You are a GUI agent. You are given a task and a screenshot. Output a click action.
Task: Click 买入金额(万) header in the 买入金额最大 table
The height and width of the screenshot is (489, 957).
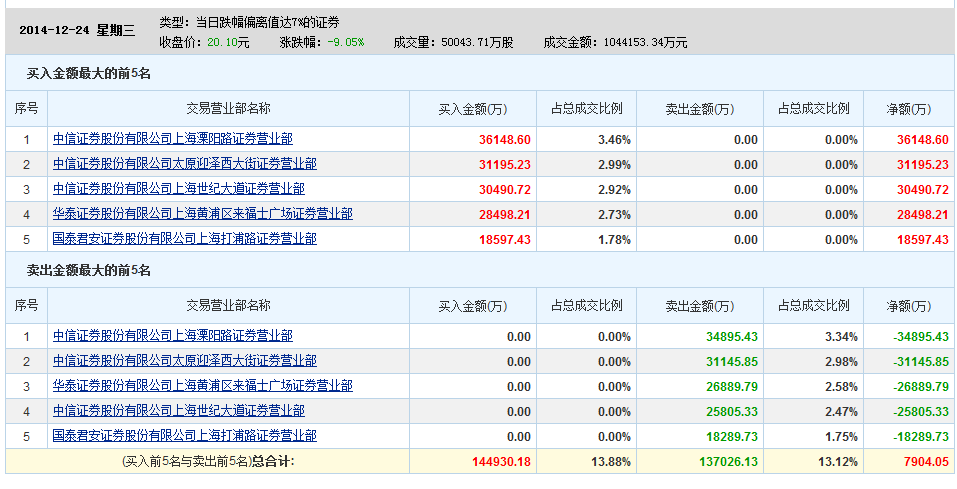473,109
